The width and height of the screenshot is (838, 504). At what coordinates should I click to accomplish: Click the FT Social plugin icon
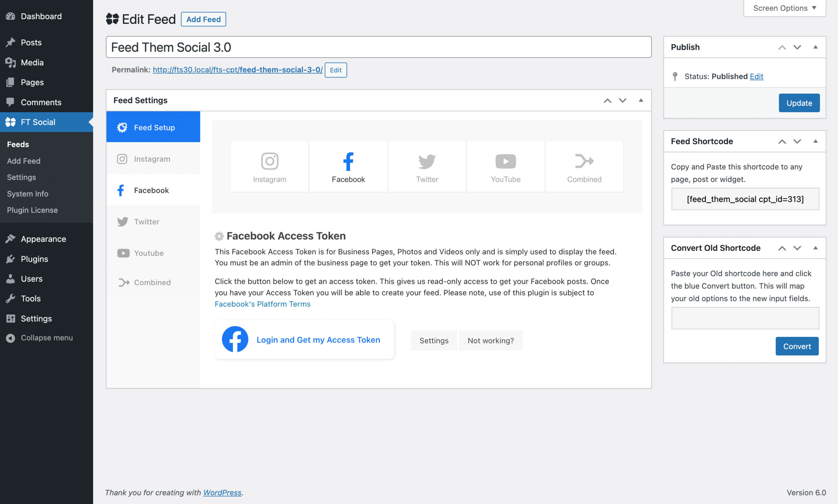10,122
